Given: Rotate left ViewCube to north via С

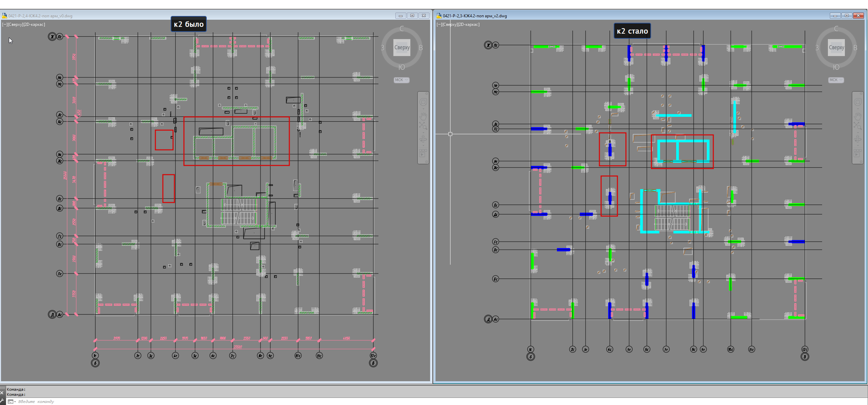Looking at the screenshot, I should point(402,29).
